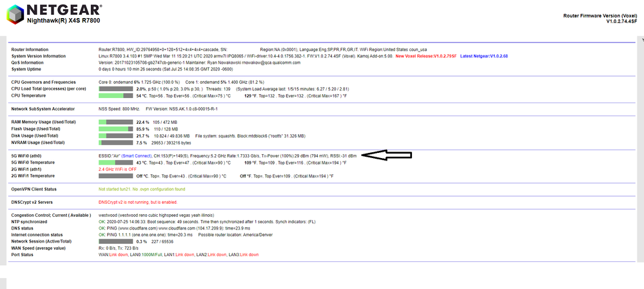Select the Network SubSystem Accelerator label
644x289 pixels.
43,109
